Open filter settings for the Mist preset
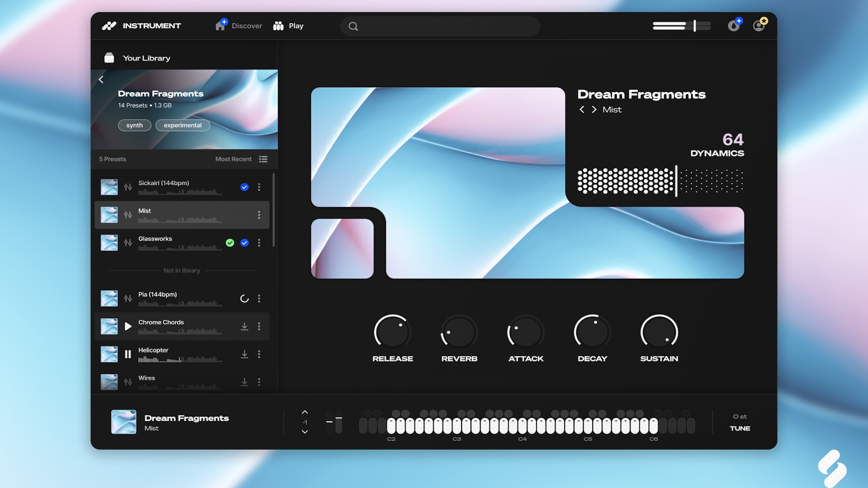868x488 pixels. click(x=128, y=215)
